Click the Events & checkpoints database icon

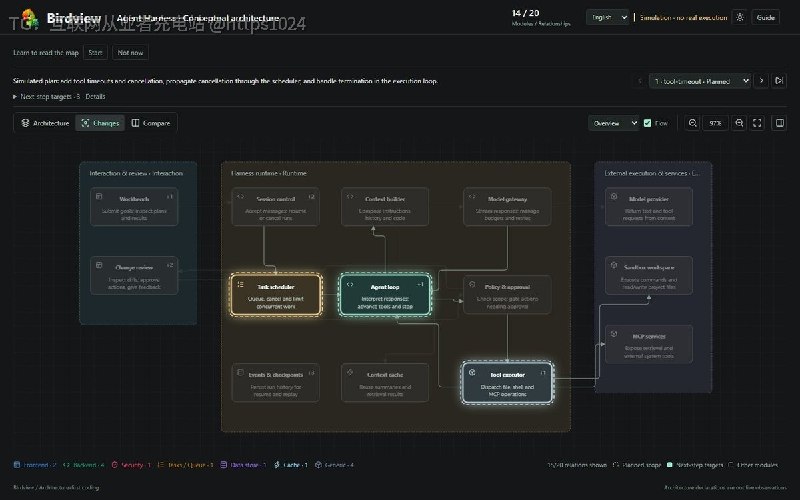coord(240,372)
